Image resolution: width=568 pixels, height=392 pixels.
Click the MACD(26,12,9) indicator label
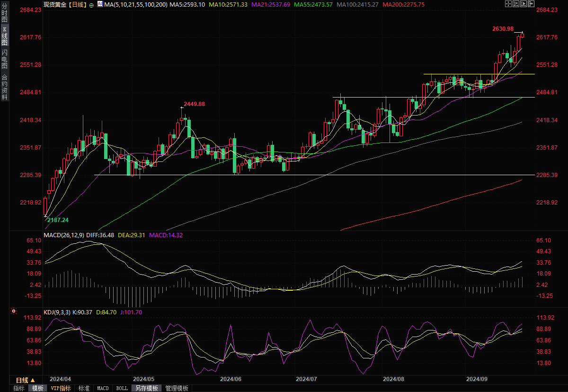[63, 234]
